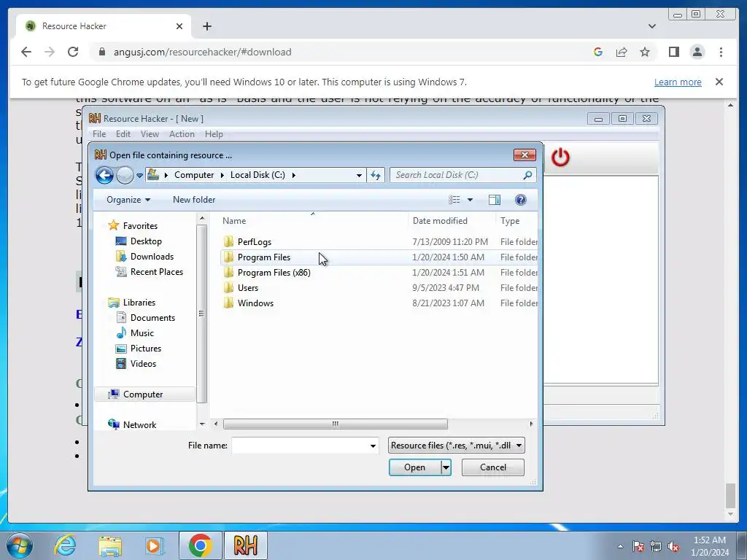
Task: Click the blue Help icon in dialog
Action: [521, 200]
